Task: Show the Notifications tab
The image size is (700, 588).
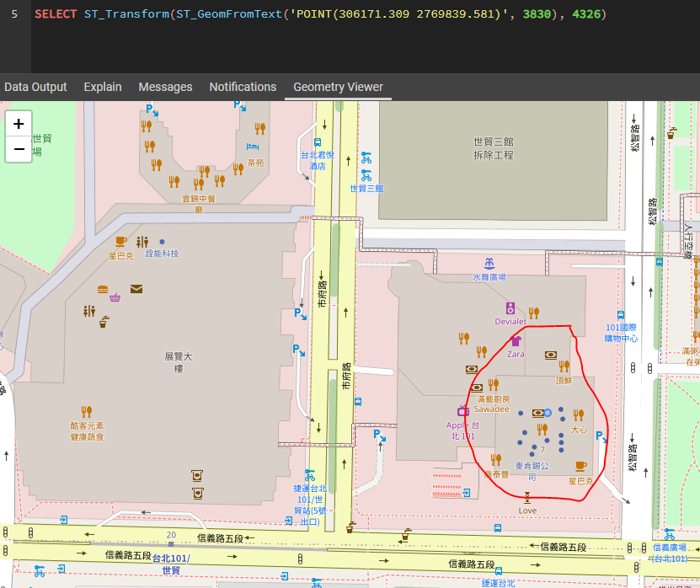Action: point(243,87)
